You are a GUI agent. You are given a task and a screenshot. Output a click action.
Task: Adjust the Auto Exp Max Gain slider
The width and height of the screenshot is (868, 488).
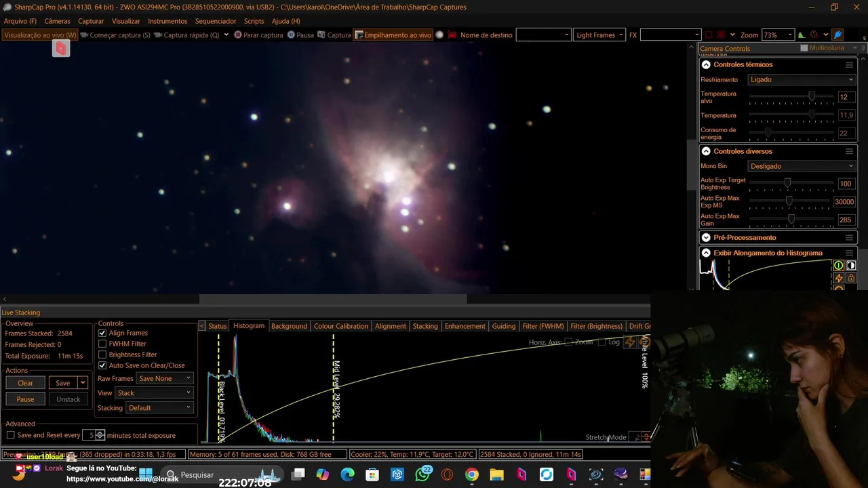pyautogui.click(x=791, y=220)
